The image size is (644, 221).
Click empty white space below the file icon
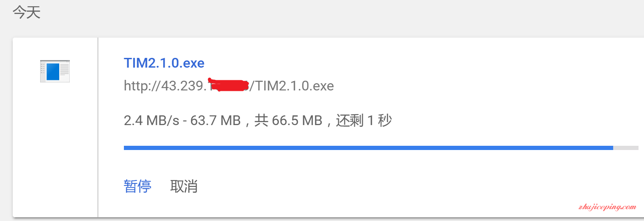pyautogui.click(x=55, y=148)
